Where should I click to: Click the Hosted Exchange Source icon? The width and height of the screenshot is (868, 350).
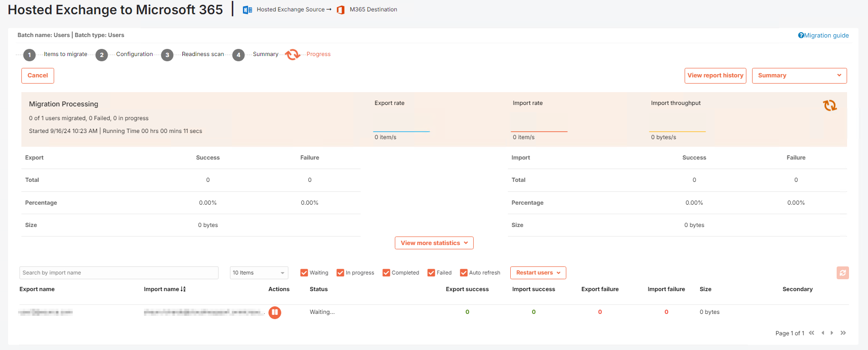point(248,9)
